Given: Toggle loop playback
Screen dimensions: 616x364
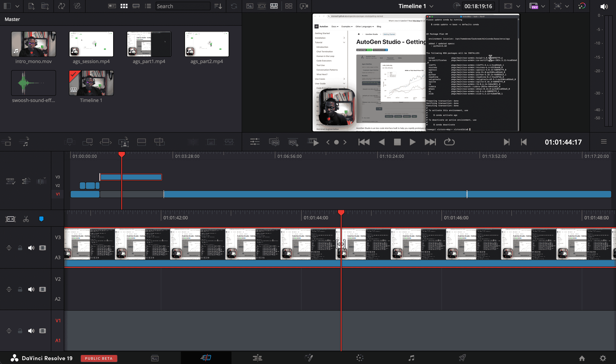Looking at the screenshot, I should (x=449, y=142).
